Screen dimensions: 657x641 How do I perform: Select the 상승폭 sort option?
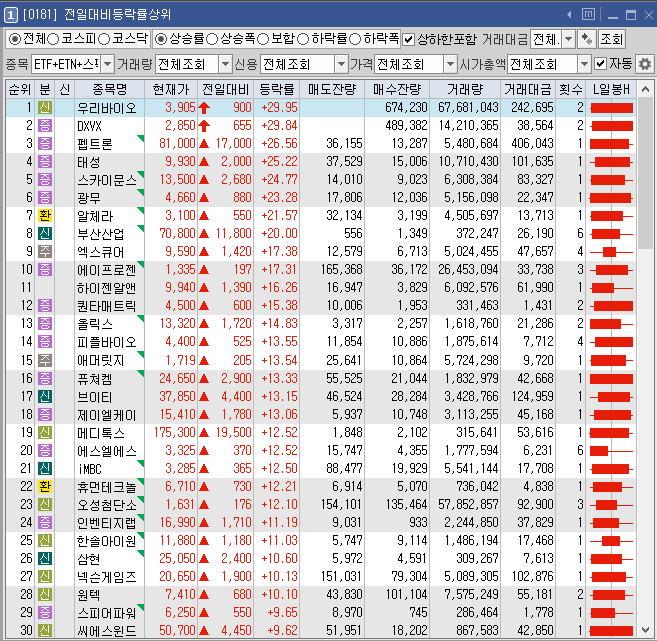[212, 39]
